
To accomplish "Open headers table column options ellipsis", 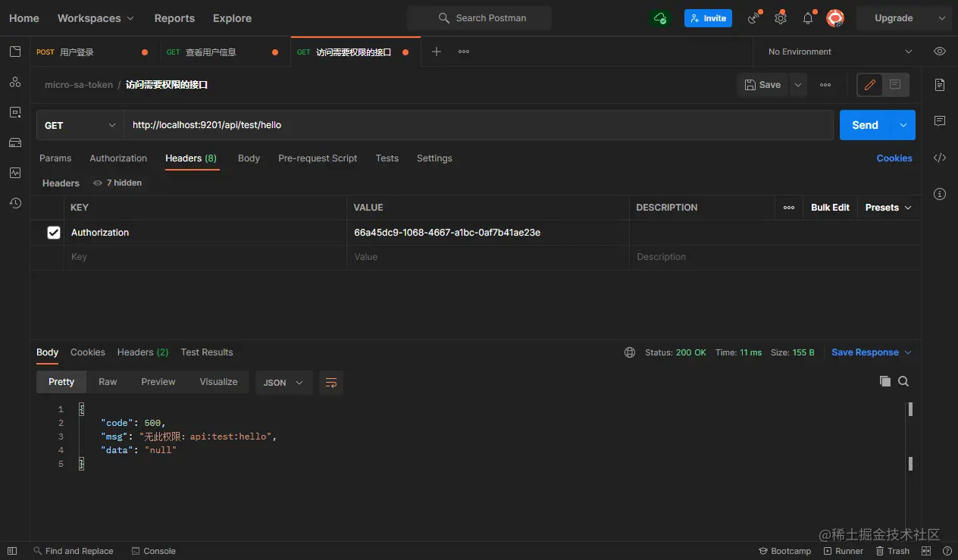I will [789, 208].
